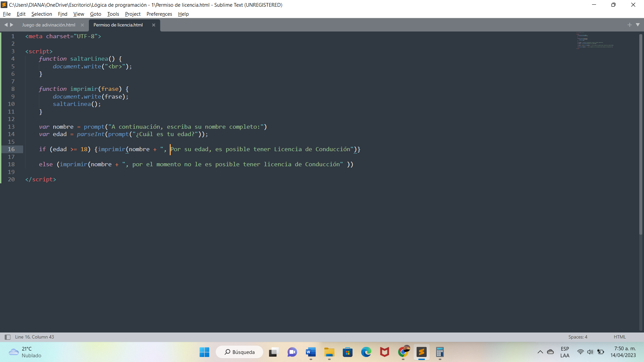
Task: Click the saltarLinea function name on line 4
Action: pos(89,59)
